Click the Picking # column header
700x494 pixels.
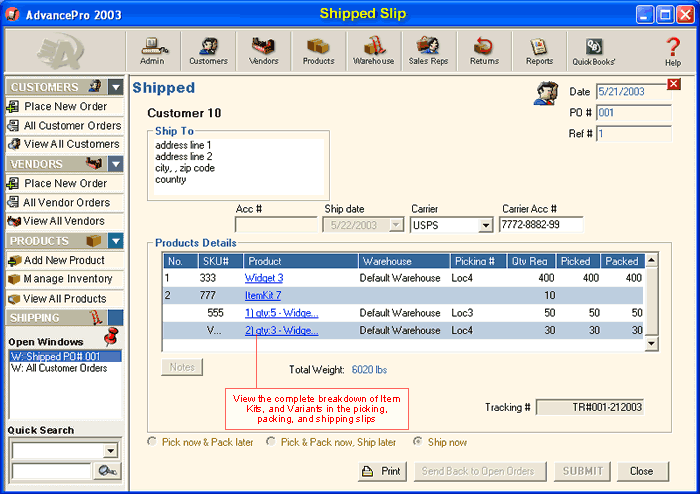478,261
